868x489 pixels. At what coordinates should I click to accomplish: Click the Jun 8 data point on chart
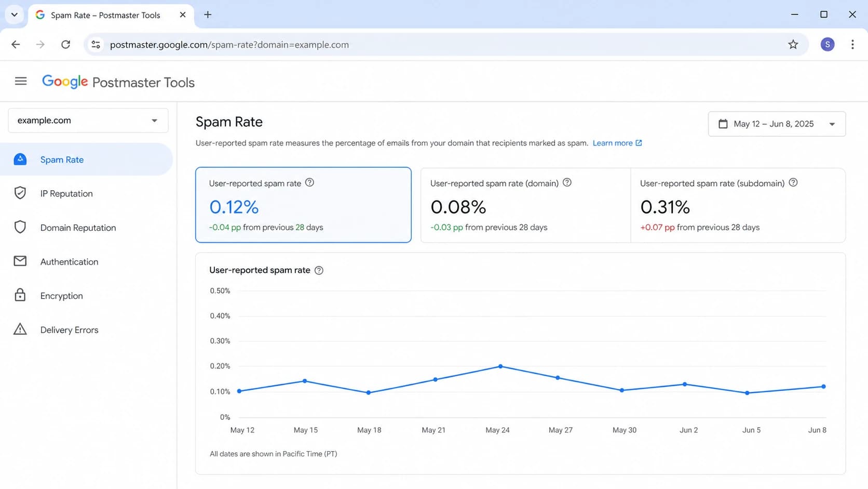coord(823,387)
